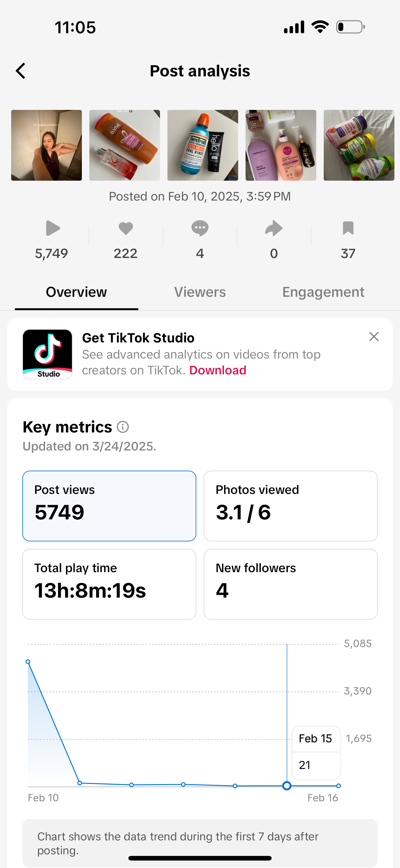
Task: Open the TheraBreath oral rinse photo thumbnail
Action: point(203,145)
